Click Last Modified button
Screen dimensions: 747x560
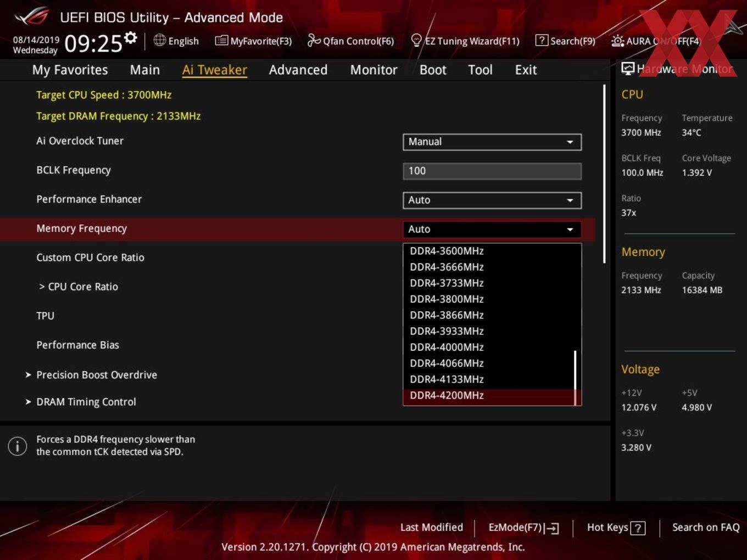click(432, 528)
